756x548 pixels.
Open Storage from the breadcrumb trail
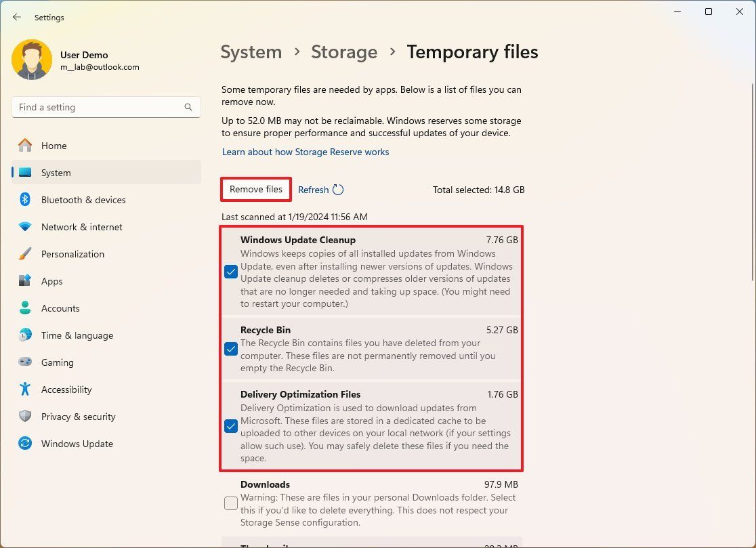[x=344, y=51]
